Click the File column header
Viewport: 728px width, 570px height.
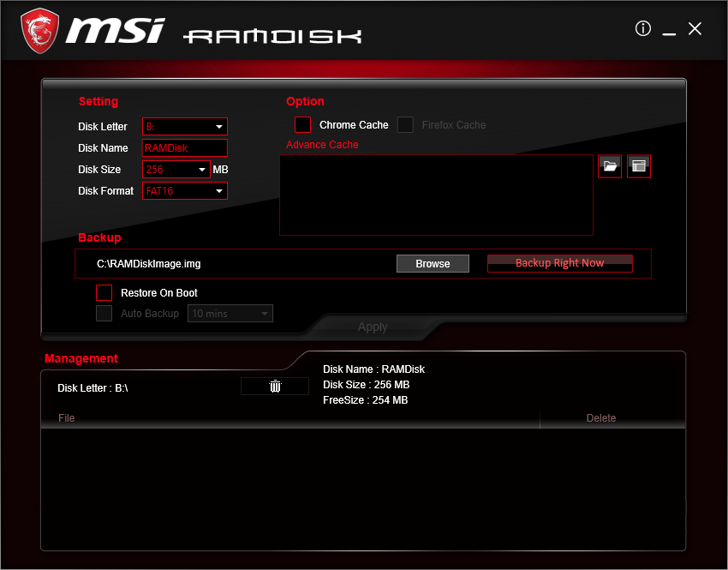(x=67, y=418)
